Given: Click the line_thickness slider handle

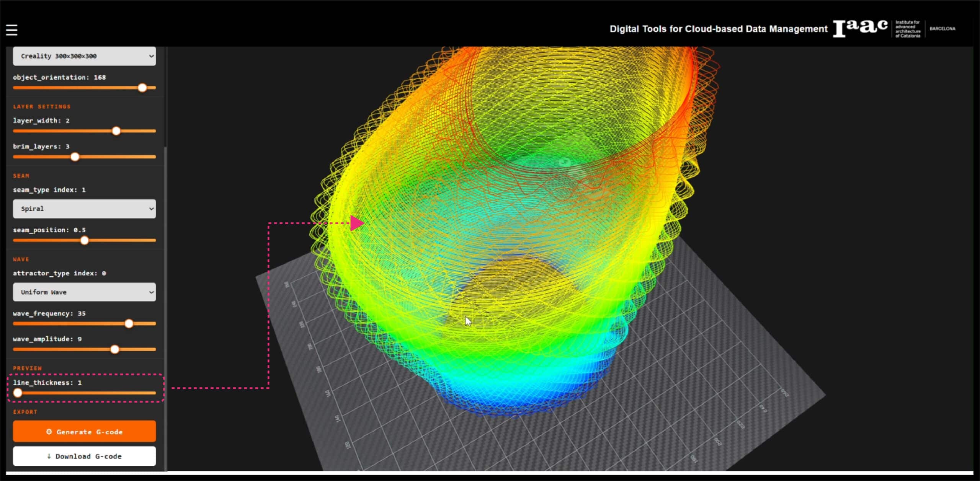Looking at the screenshot, I should (x=18, y=393).
